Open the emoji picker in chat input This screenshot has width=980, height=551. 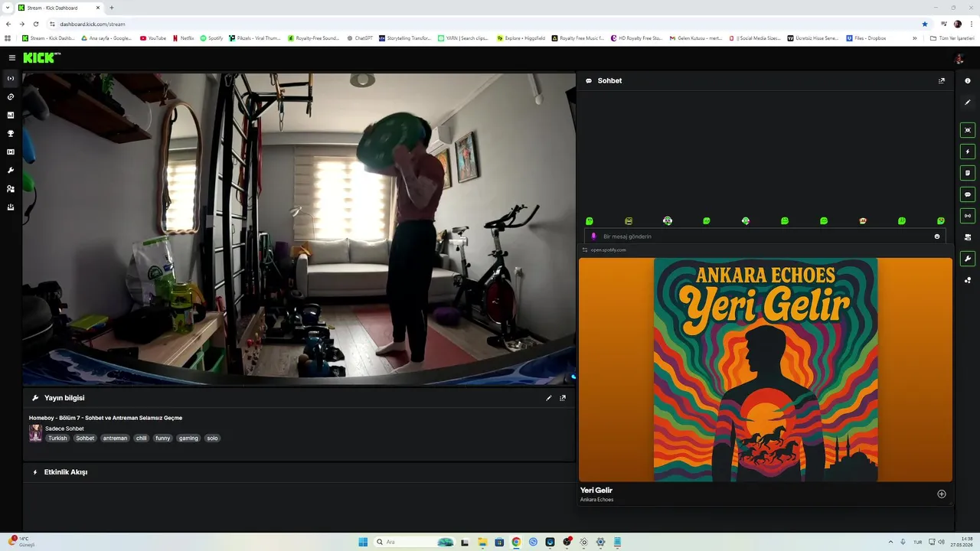click(937, 236)
